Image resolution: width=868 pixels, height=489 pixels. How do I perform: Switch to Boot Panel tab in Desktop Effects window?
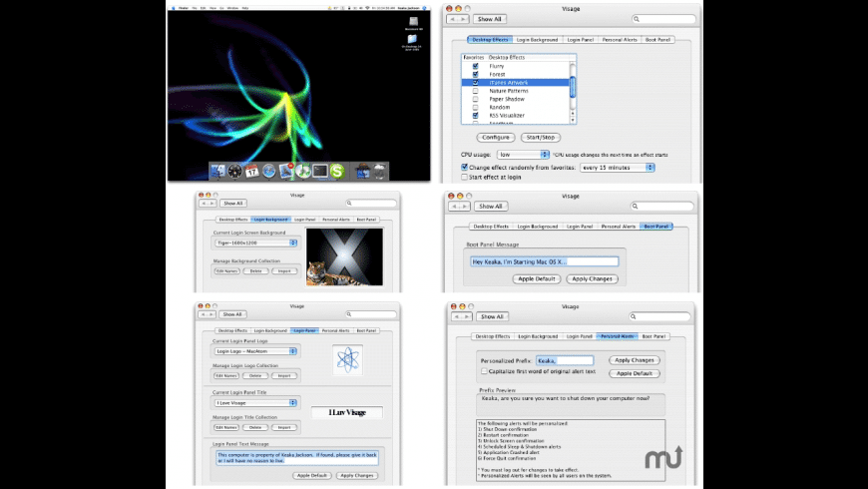[657, 40]
